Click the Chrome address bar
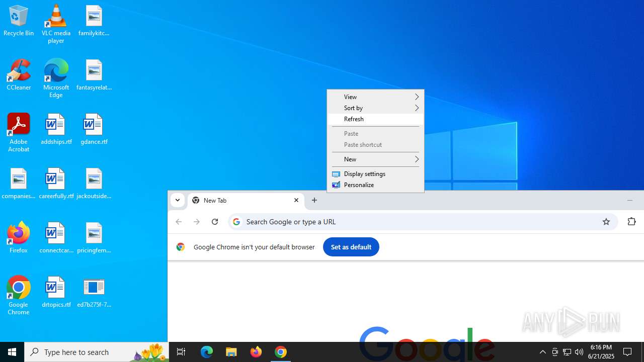This screenshot has width=644, height=362. (423, 222)
